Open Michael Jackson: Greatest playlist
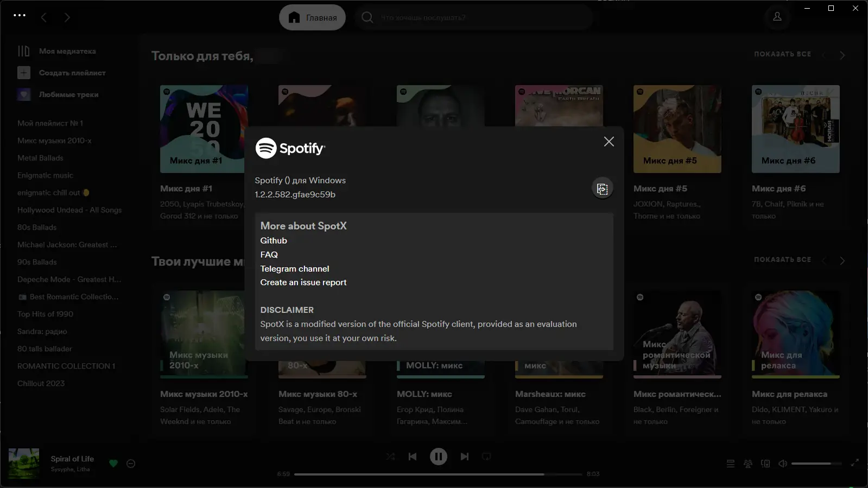Viewport: 868px width, 488px height. coord(67,245)
